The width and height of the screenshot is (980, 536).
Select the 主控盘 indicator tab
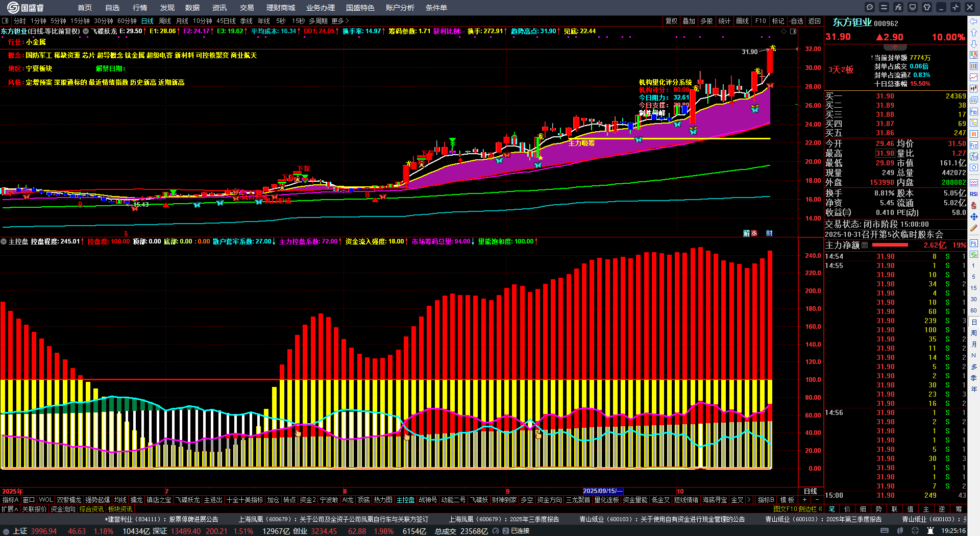pyautogui.click(x=406, y=500)
